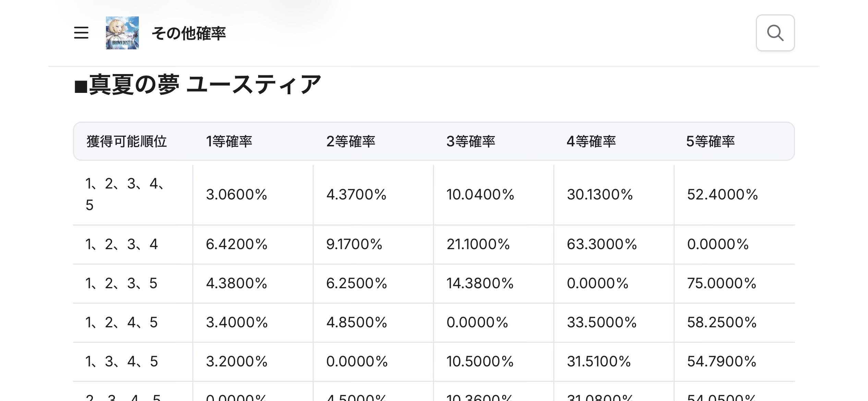Click the row label 1、3、4、5
The width and height of the screenshot is (868, 401).
click(x=122, y=362)
